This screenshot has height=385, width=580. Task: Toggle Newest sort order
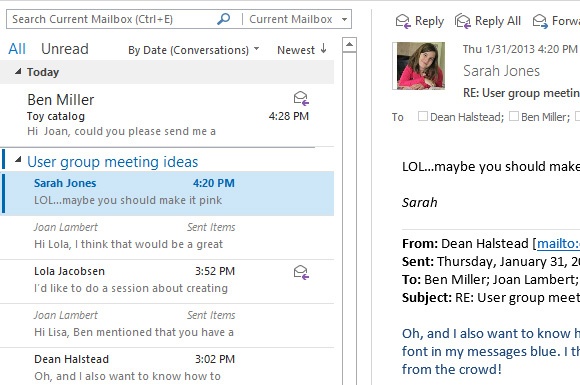tap(302, 50)
